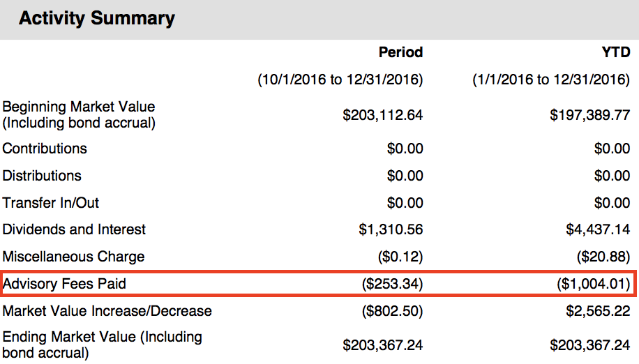Select the Market Value Increase/Decrease label

tap(107, 311)
